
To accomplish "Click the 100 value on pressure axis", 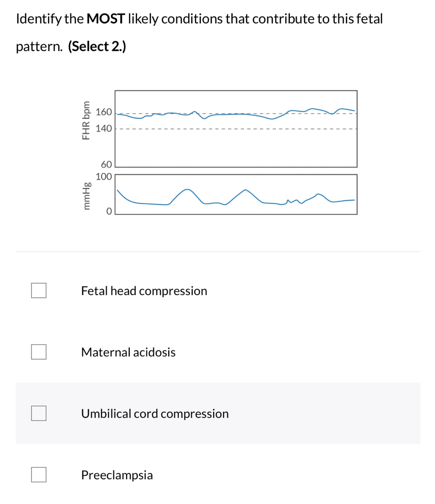I will [x=104, y=177].
